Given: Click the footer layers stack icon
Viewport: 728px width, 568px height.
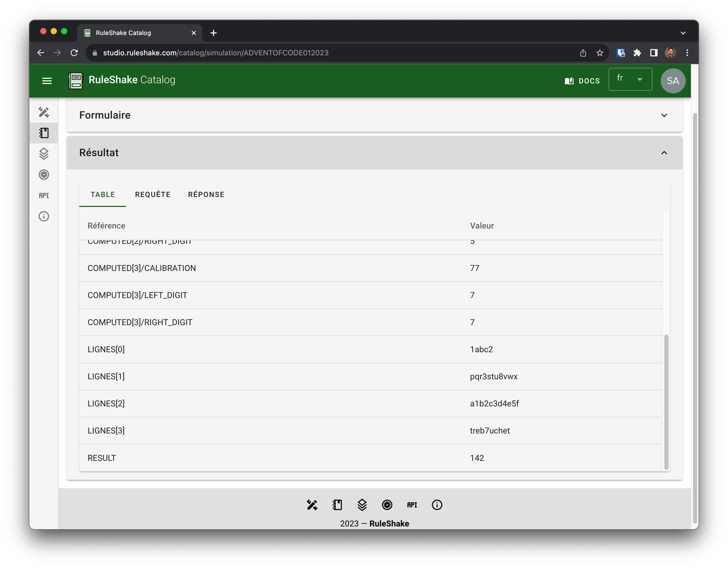Looking at the screenshot, I should point(362,504).
